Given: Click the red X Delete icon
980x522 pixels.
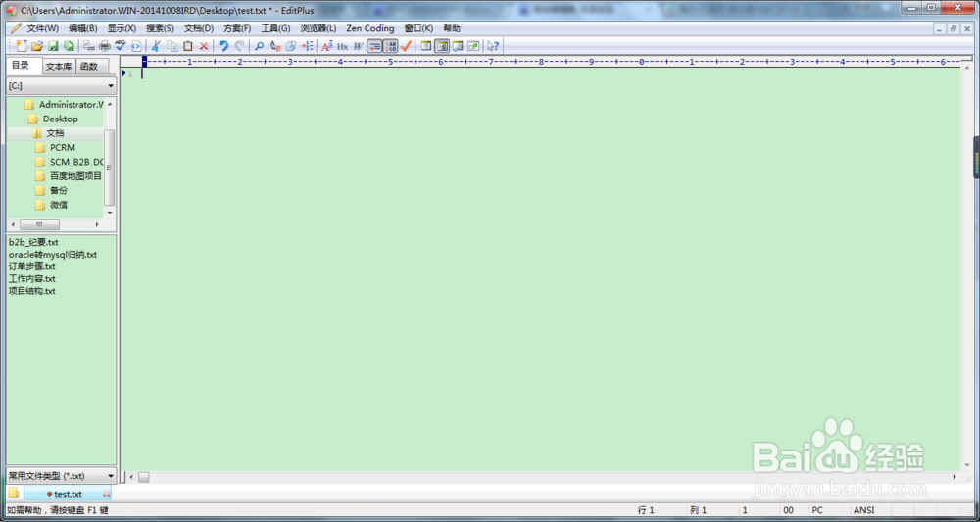Looking at the screenshot, I should tap(204, 46).
